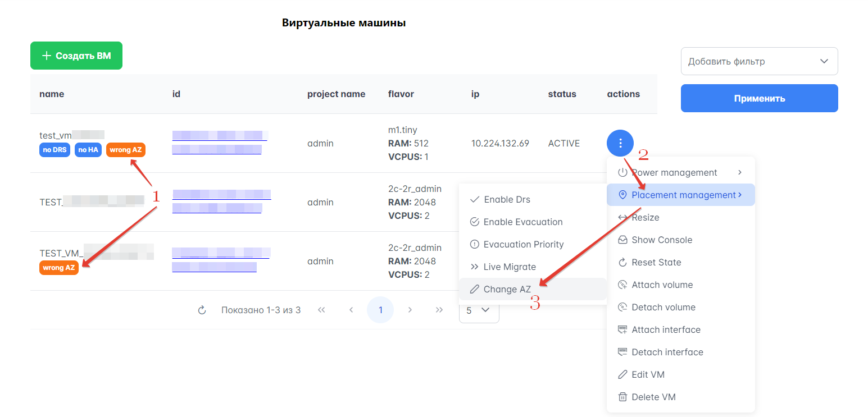Viewport: 868px width, 417px height.
Task: Choose Live Migrate menu item
Action: pos(509,267)
